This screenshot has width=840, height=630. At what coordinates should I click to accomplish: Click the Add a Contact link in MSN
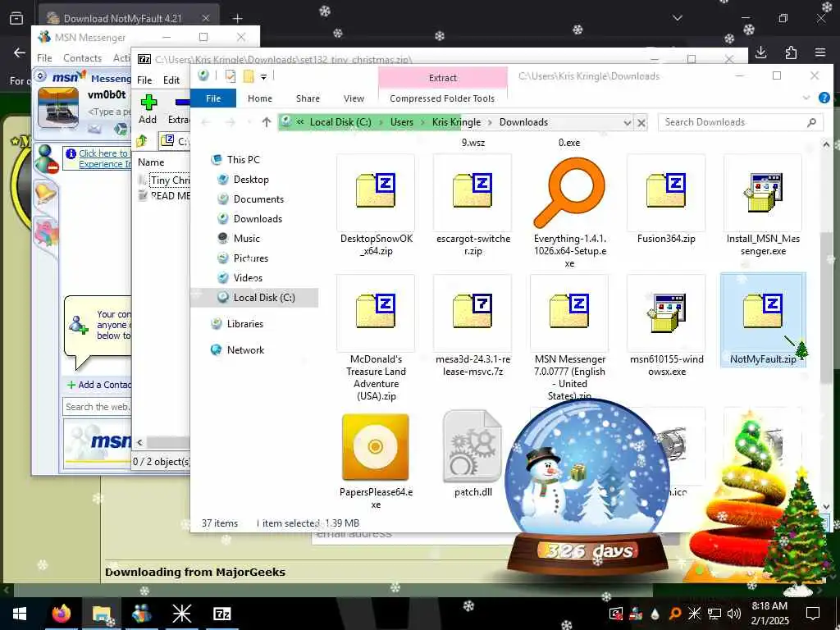(99, 385)
